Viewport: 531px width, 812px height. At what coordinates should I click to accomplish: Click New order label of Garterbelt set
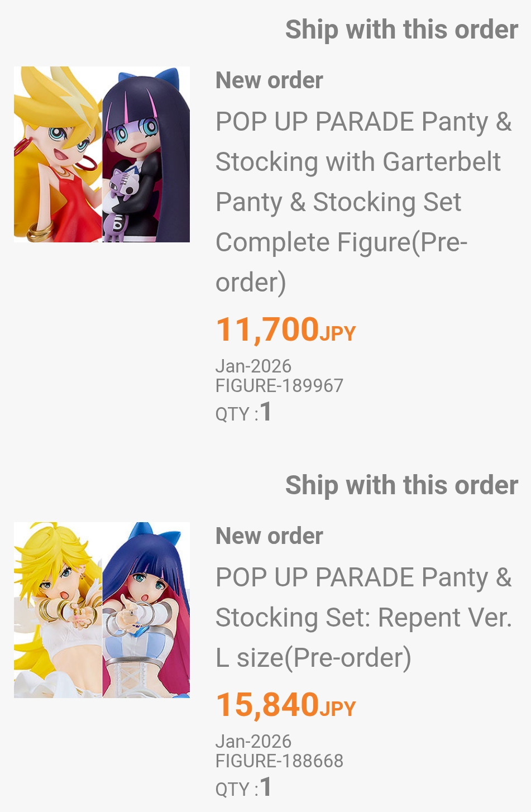269,80
